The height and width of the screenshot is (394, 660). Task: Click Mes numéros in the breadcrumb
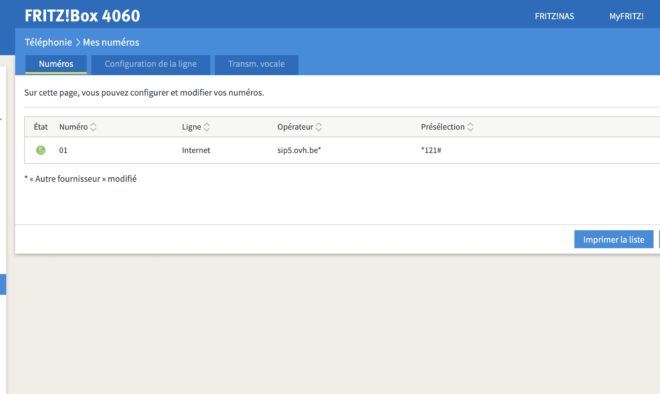click(111, 42)
